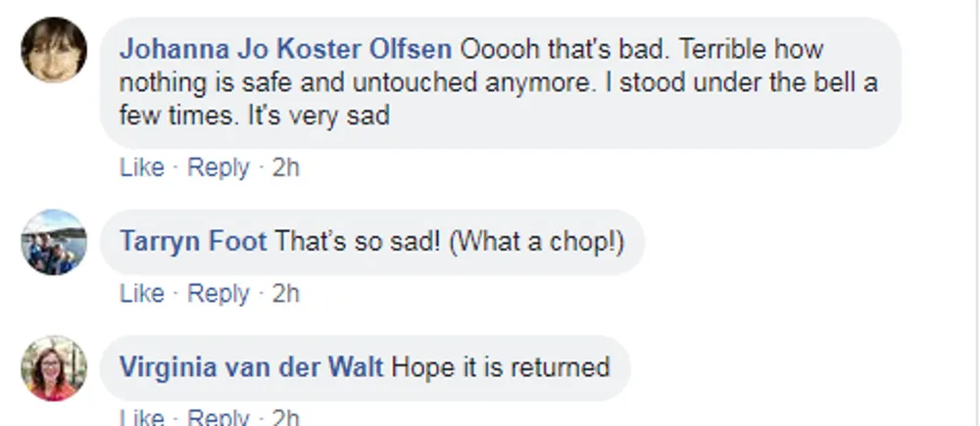The width and height of the screenshot is (980, 426).
Task: Click Virginia van der Walt's avatar
Action: 54,368
